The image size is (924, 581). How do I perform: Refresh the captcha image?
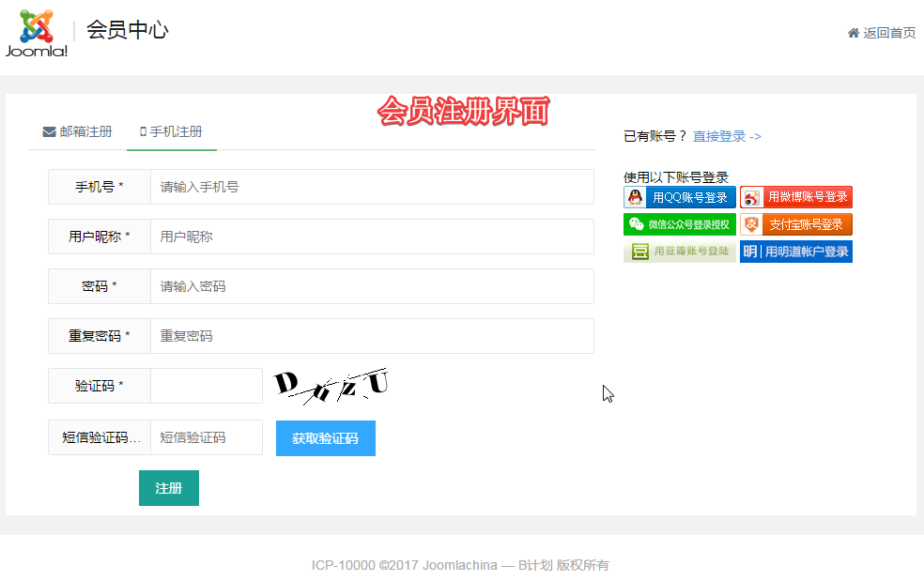331,385
